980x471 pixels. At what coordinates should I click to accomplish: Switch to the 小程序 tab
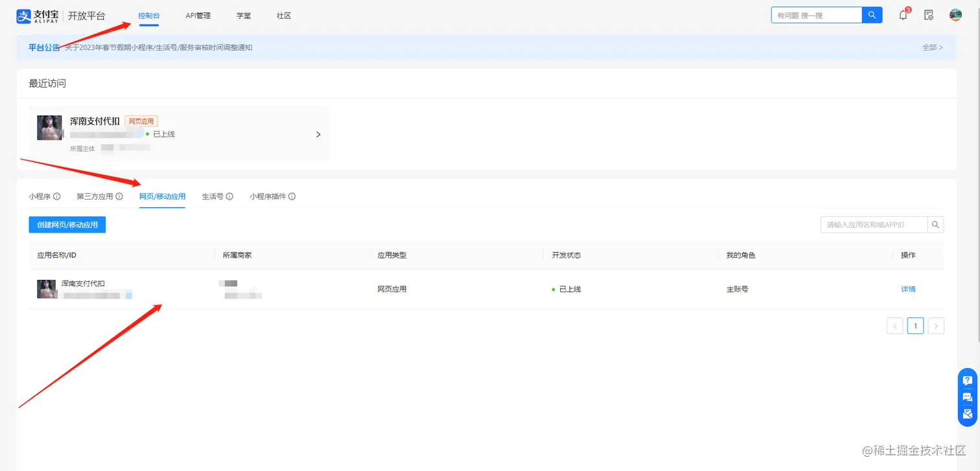pyautogui.click(x=40, y=196)
